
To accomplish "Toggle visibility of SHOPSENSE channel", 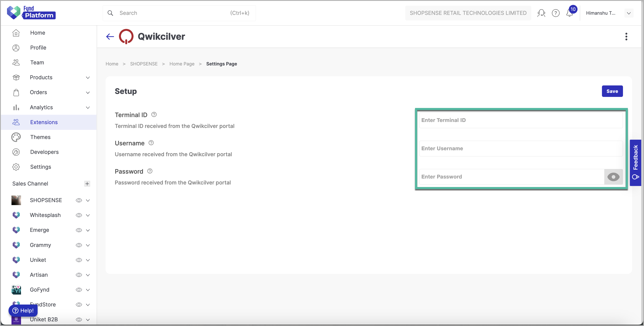I will coord(79,200).
